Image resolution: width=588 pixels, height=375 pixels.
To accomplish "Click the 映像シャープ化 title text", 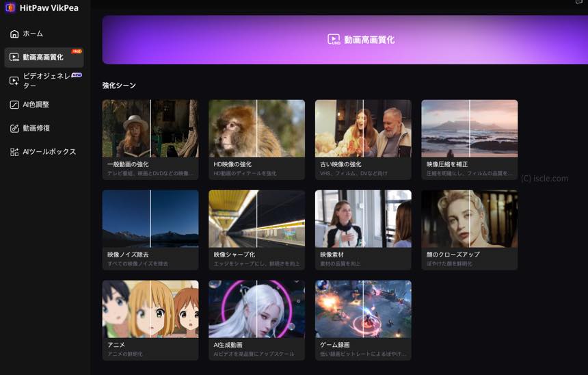I will click(235, 255).
